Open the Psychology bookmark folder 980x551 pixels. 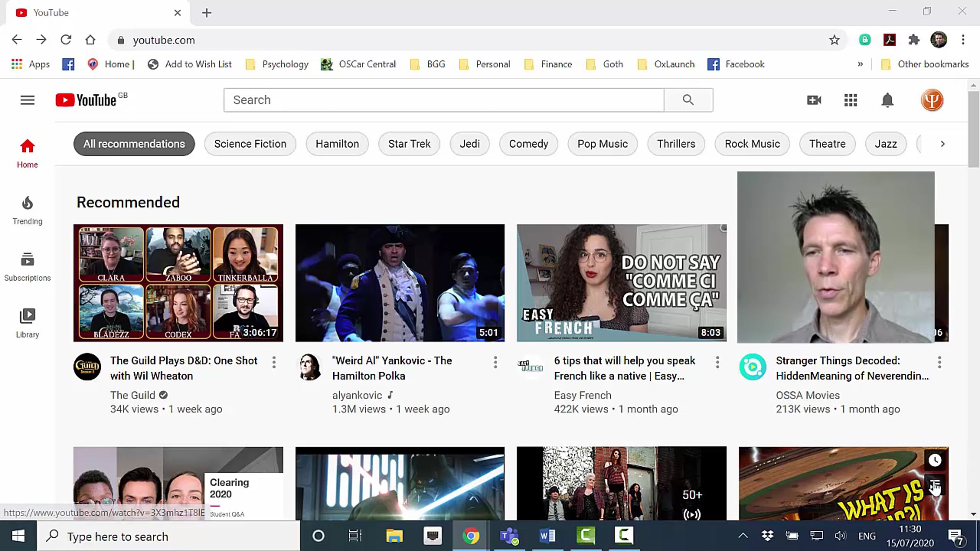[x=277, y=64]
